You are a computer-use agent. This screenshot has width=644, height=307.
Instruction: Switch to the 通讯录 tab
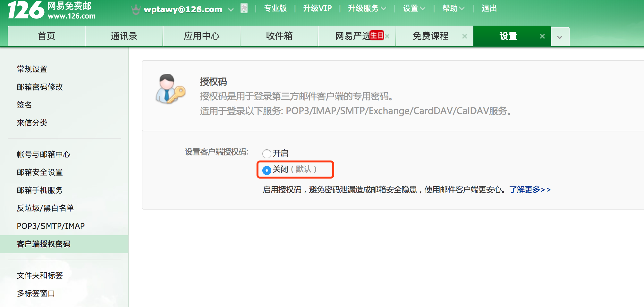click(x=124, y=36)
